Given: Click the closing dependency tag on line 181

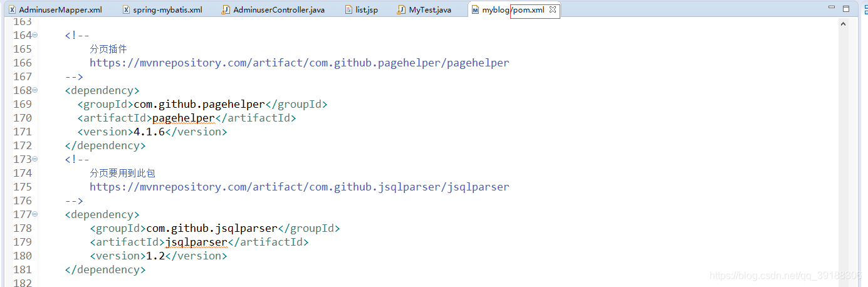Looking at the screenshot, I should click(x=105, y=269).
